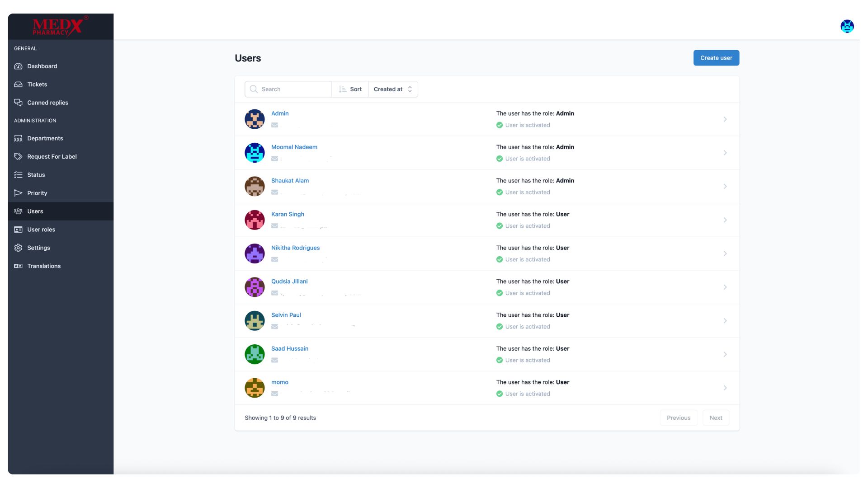
Task: Click the Priority flag icon
Action: point(18,193)
